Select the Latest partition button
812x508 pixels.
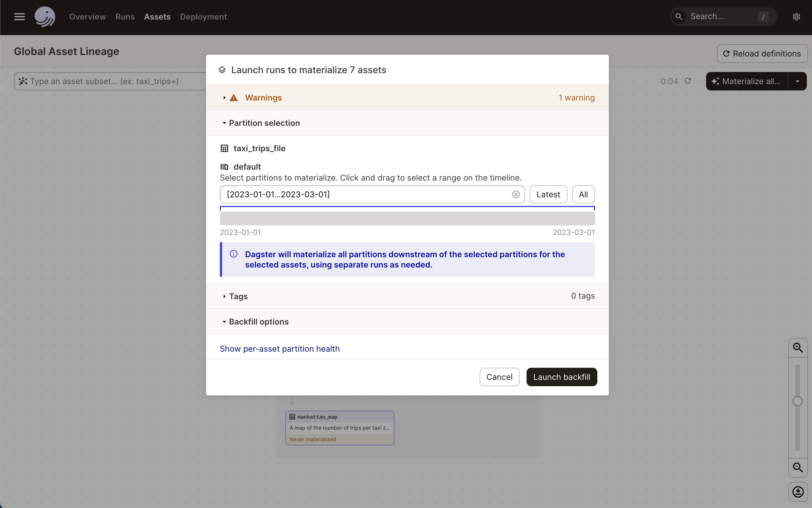point(548,195)
